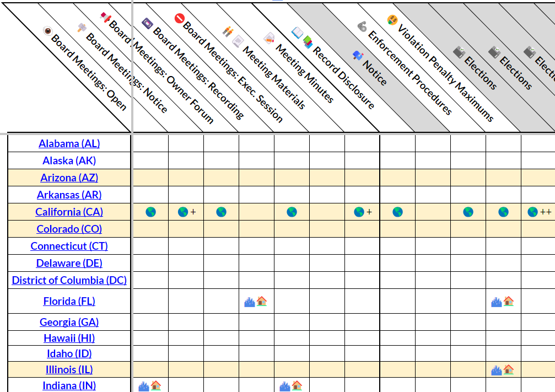This screenshot has width=555, height=392.
Task: Click the ballot box icon beside second Elections header
Action: (494, 52)
